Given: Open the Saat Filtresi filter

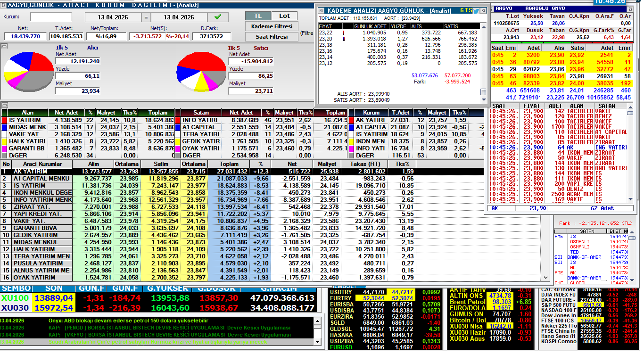Looking at the screenshot, I should coord(271,37).
